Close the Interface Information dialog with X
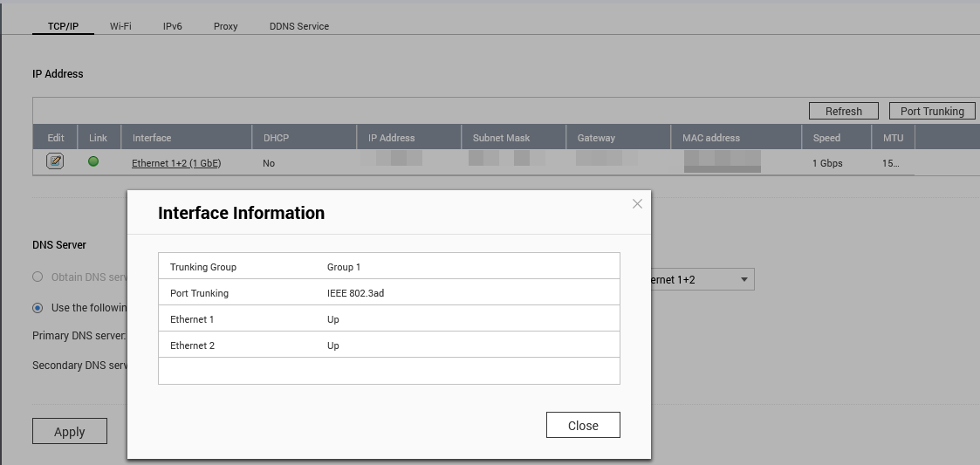The height and width of the screenshot is (465, 980). click(x=637, y=204)
